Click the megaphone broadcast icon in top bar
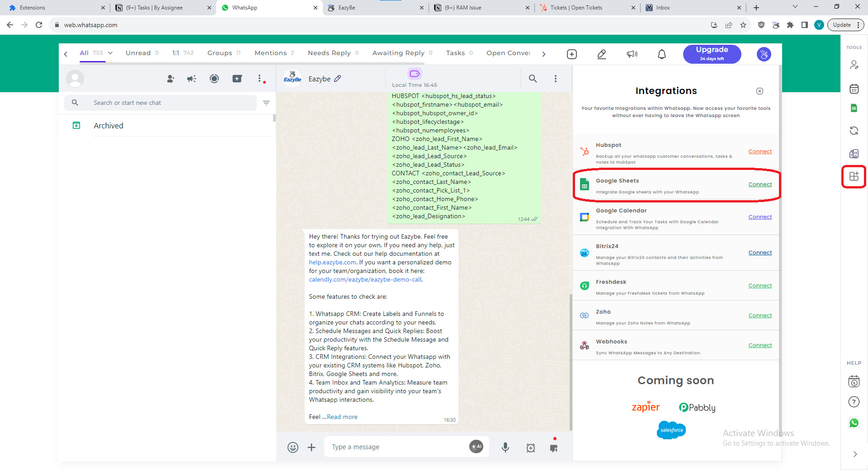 click(632, 54)
